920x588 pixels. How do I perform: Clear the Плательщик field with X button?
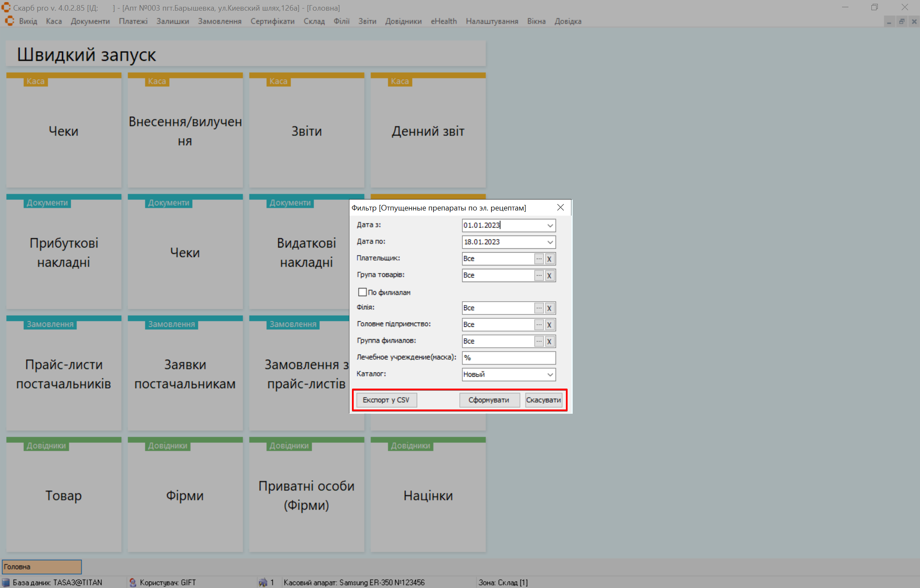(549, 259)
